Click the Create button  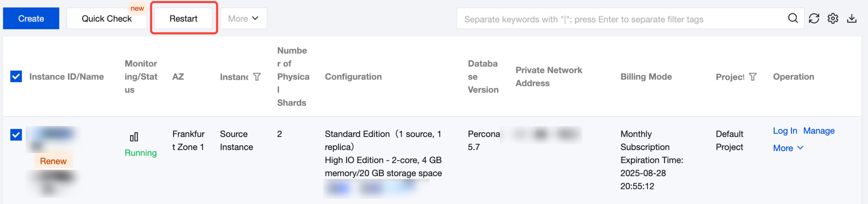(31, 19)
